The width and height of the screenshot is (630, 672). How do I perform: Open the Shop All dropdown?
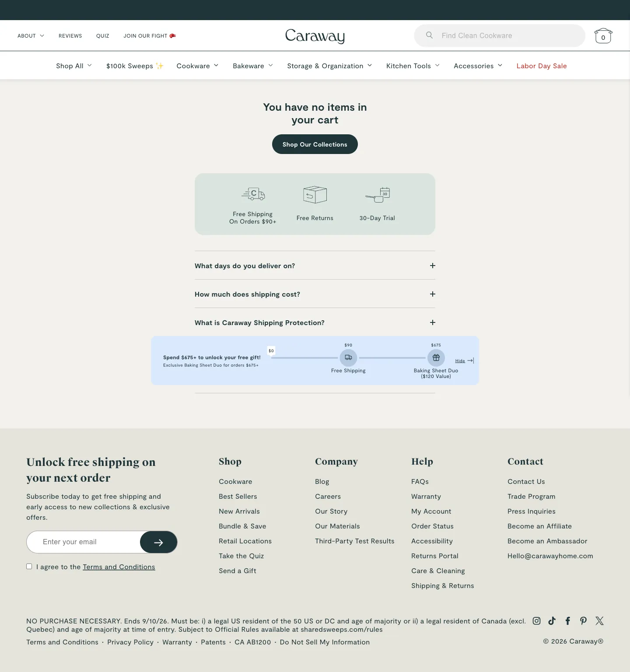point(74,66)
